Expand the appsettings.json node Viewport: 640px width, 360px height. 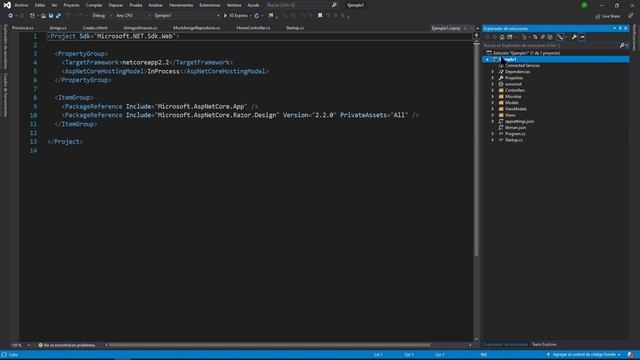(493, 121)
